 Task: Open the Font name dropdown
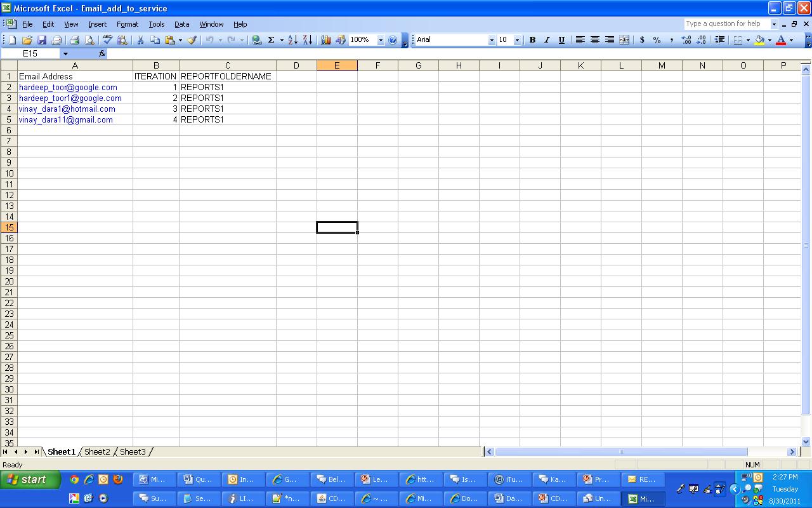[x=492, y=39]
